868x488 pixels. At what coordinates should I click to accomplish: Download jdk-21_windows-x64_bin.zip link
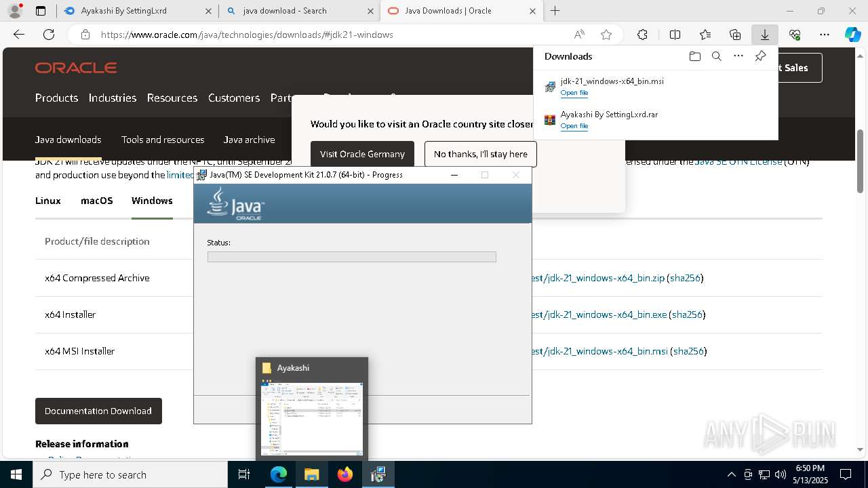[599, 278]
